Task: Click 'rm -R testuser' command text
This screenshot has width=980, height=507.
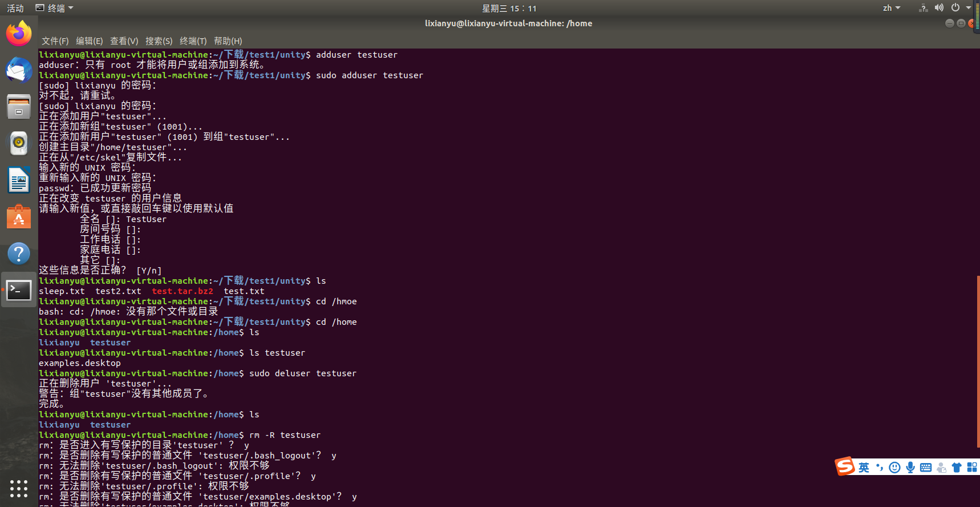Action: pyautogui.click(x=285, y=435)
